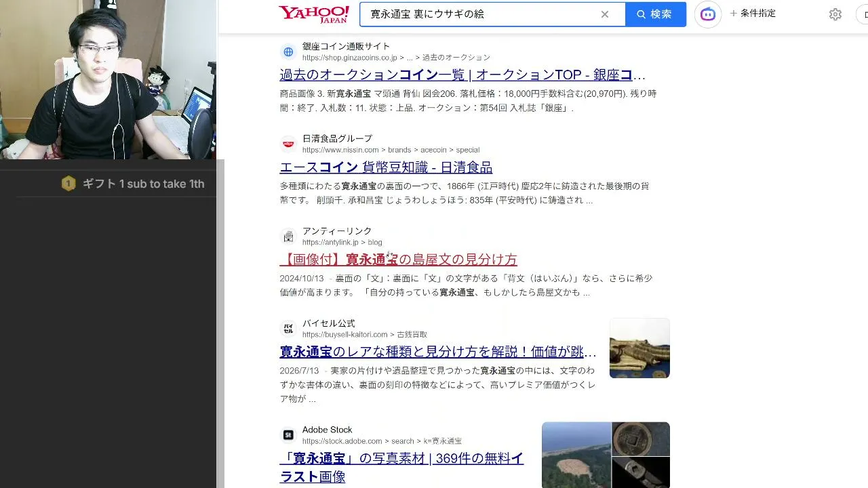Open the Adobe Stock image thumbnail
868x488 pixels.
(x=606, y=455)
